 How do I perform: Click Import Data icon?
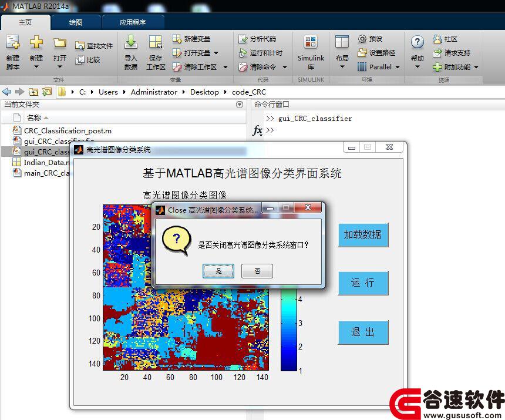[x=131, y=42]
